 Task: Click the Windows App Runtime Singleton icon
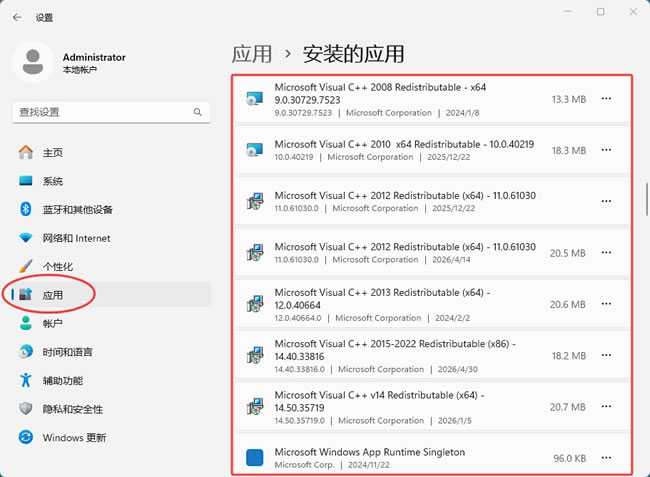pos(255,458)
